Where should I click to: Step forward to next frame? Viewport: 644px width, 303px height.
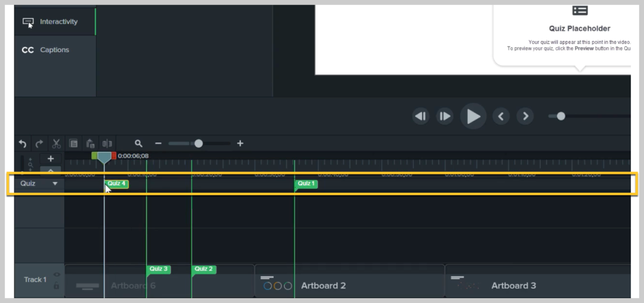pos(445,117)
